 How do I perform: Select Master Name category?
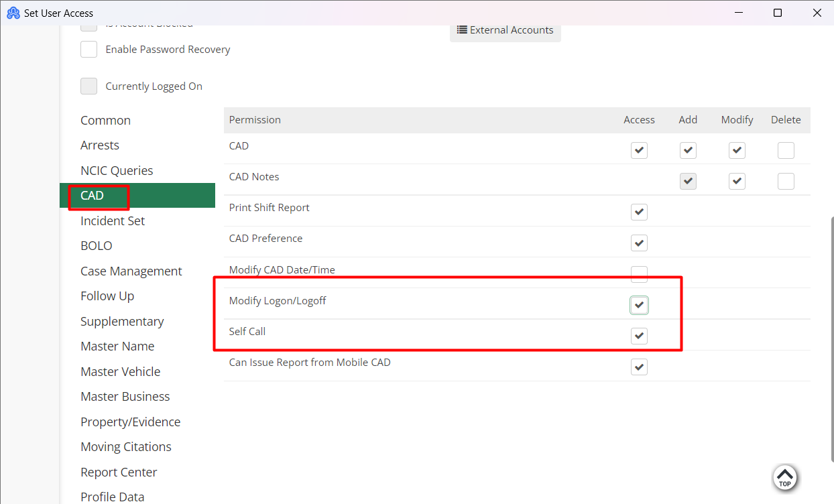117,346
